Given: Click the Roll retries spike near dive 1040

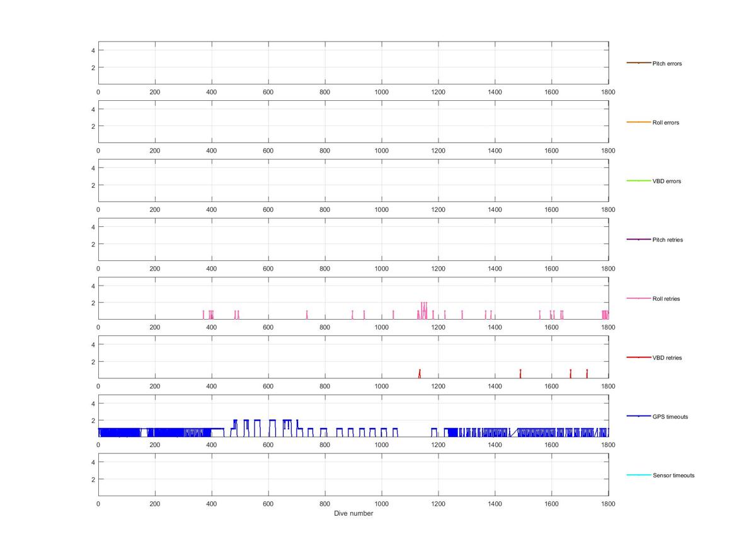Looking at the screenshot, I should pyautogui.click(x=393, y=315).
